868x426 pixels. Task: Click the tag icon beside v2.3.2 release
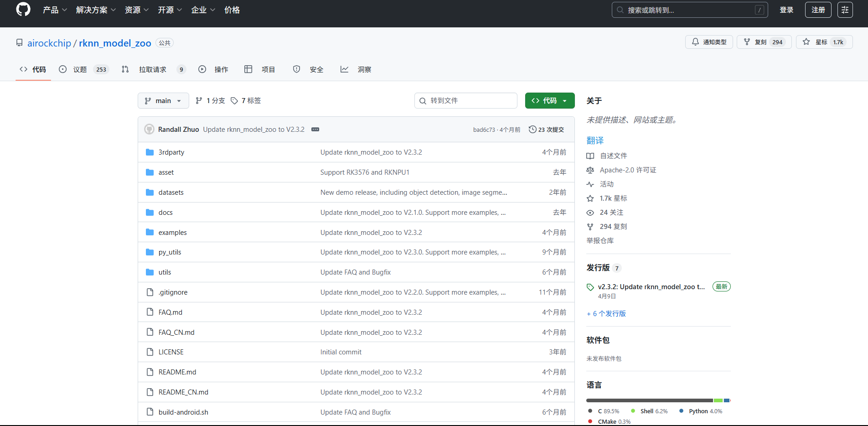590,287
